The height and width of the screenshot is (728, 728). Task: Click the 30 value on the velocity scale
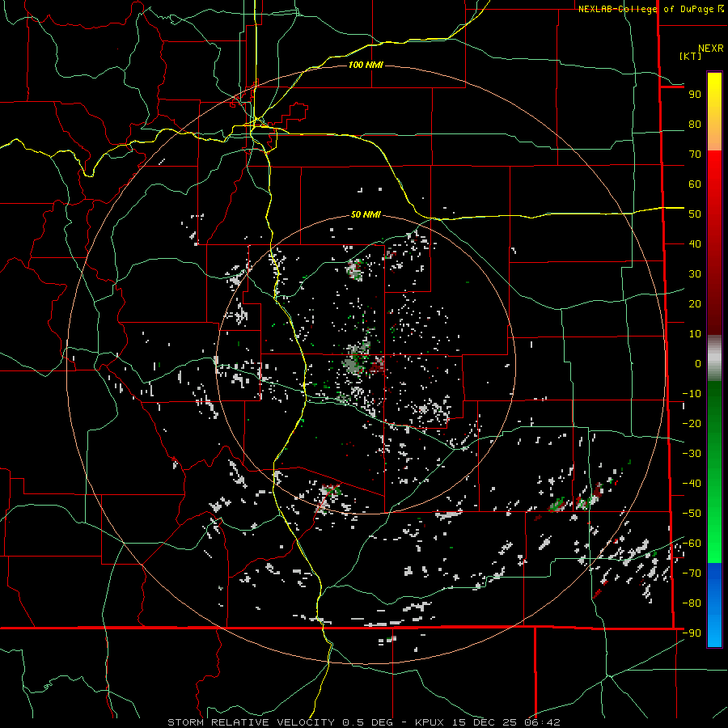[695, 274]
